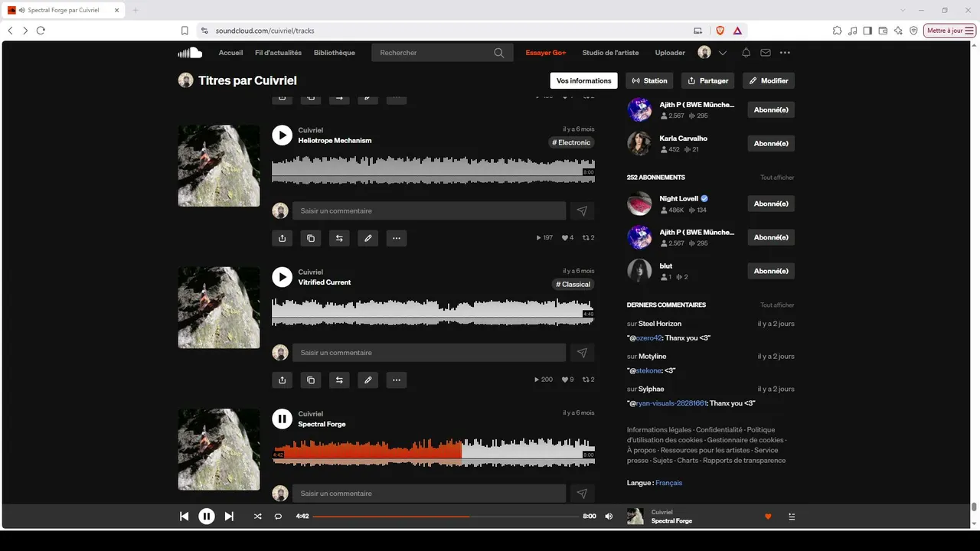Open the Brave Shields icon

(x=720, y=31)
